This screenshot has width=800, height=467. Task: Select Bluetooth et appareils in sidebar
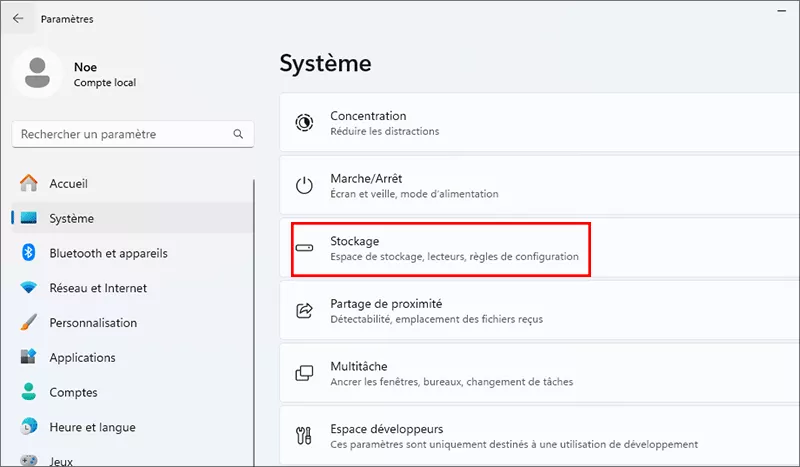point(108,253)
